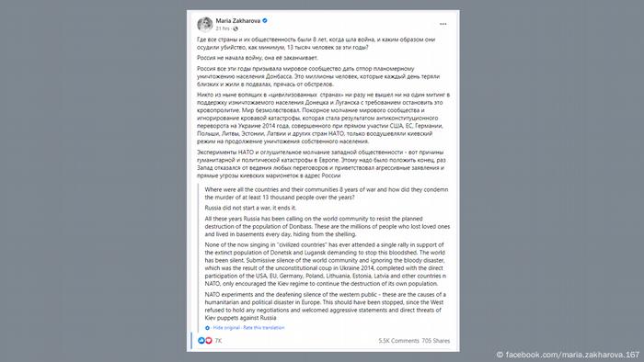
Task: Click Maria Zakharova's profile avatar
Action: point(204,24)
